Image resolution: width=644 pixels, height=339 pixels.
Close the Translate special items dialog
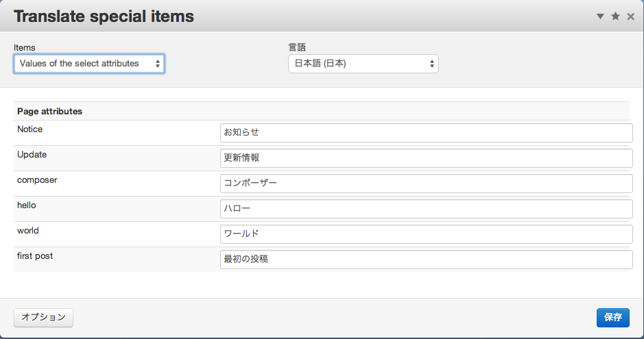(x=630, y=16)
